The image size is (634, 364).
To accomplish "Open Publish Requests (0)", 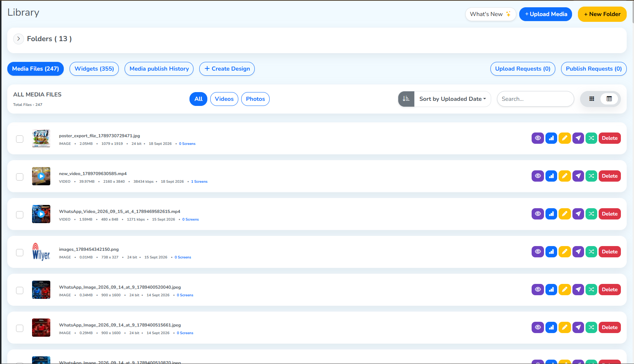I will pos(594,69).
